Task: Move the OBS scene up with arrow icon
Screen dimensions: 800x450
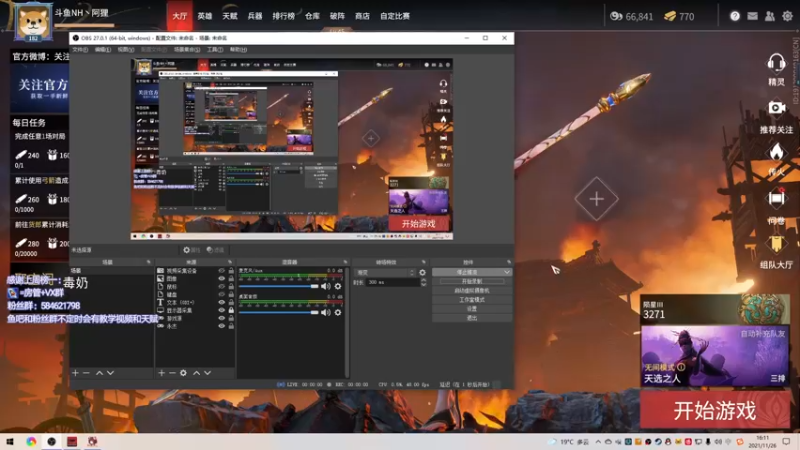Action: (x=99, y=373)
